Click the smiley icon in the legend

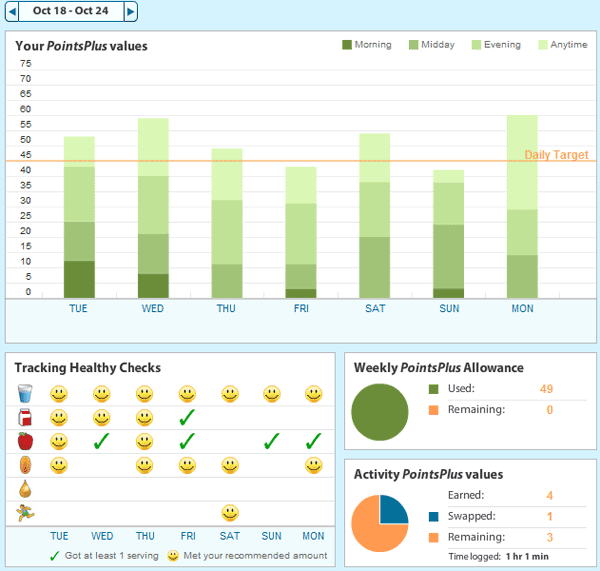click(x=173, y=556)
